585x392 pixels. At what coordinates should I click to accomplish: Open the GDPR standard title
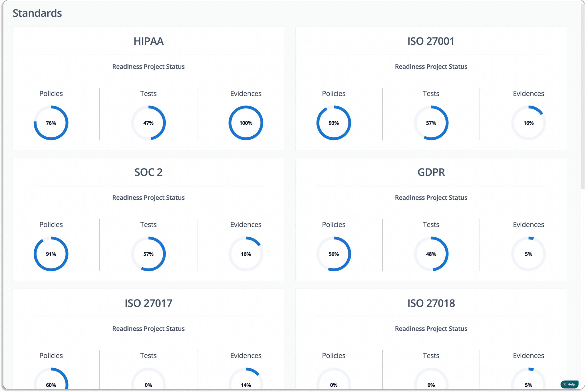click(431, 172)
